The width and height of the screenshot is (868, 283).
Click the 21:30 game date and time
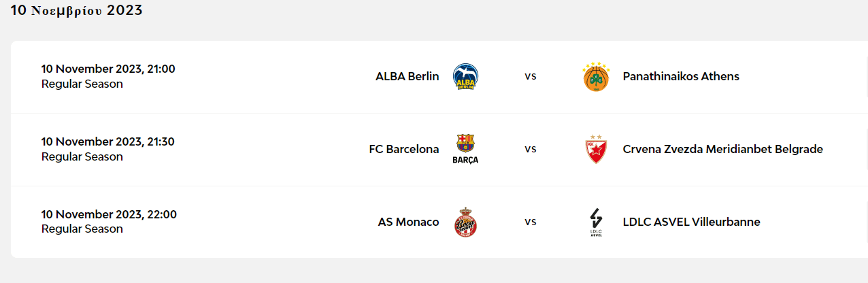tap(108, 141)
